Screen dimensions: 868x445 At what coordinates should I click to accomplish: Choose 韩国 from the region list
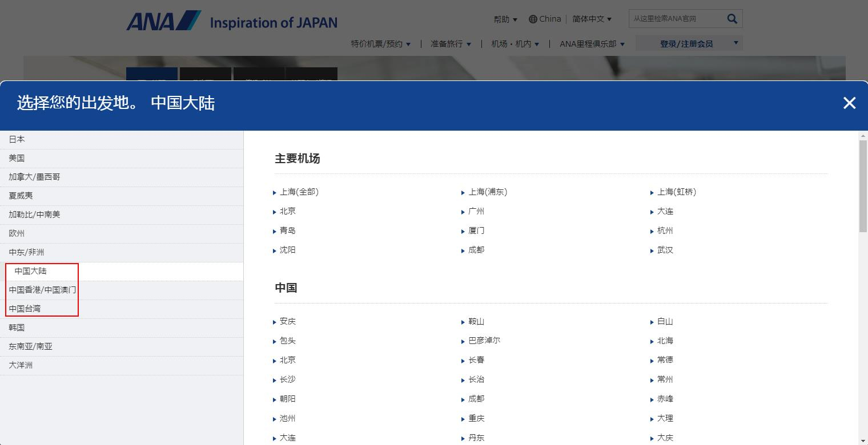(x=17, y=327)
